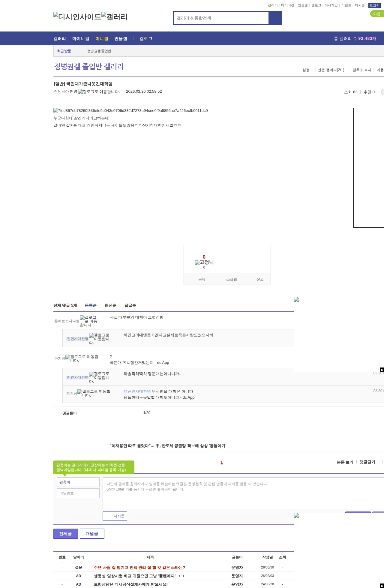Click the 디시인사이드 logo image

pyautogui.click(x=77, y=16)
